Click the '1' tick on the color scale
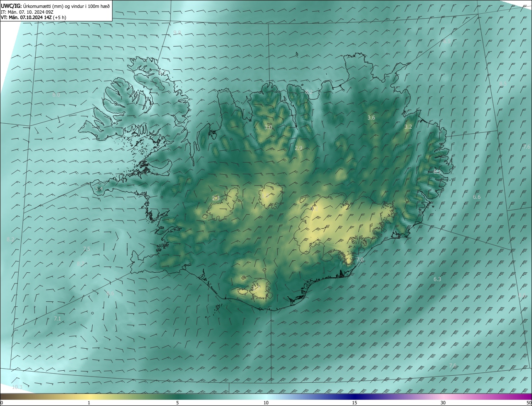The width and height of the screenshot is (532, 406). 89,403
